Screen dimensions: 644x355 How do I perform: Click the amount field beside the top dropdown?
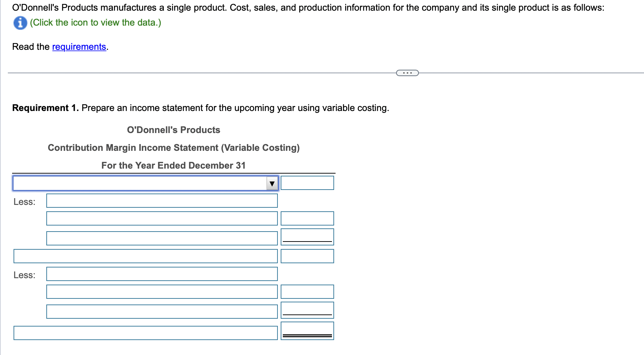(x=307, y=183)
